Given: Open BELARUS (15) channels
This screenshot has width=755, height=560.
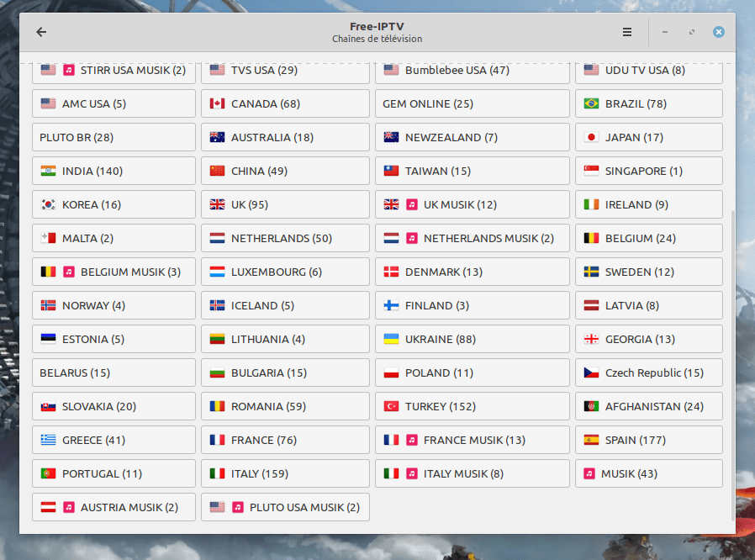Looking at the screenshot, I should pos(114,372).
